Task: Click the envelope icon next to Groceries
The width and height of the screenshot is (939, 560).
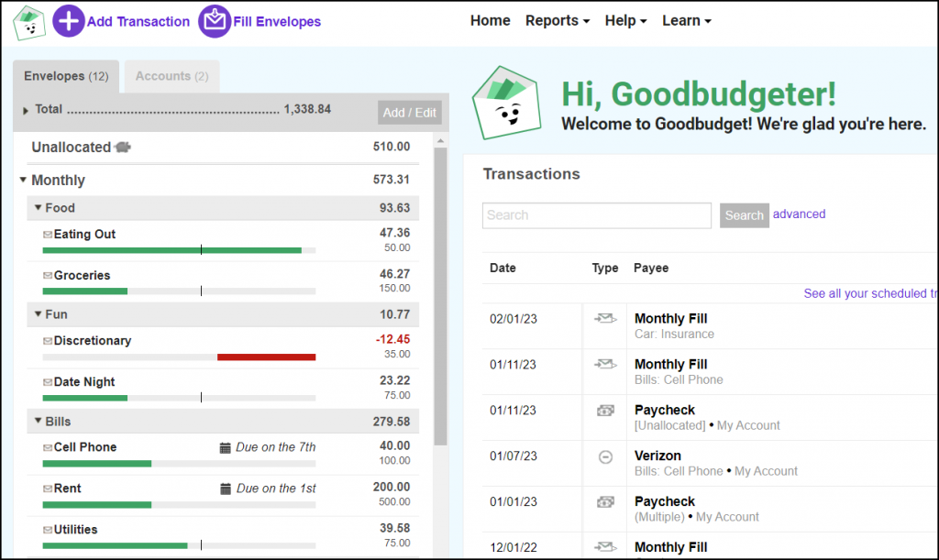Action: click(48, 275)
